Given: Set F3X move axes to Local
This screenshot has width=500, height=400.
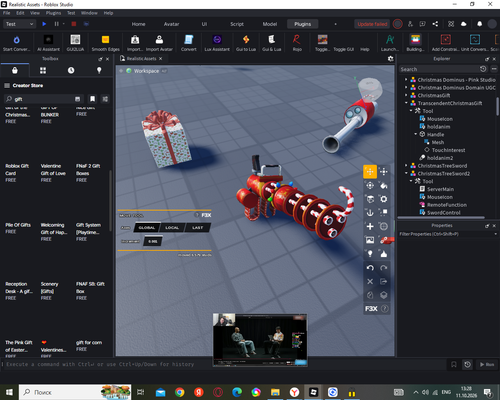Looking at the screenshot, I should tap(172, 228).
